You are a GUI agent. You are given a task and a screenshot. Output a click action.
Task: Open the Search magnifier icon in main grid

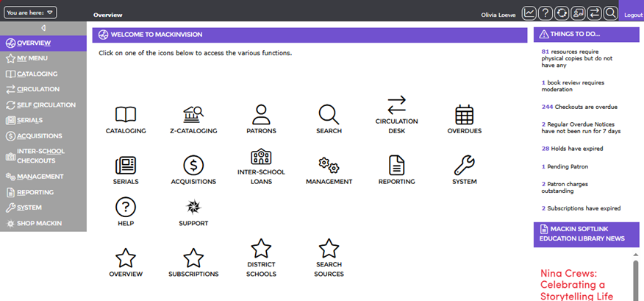tap(329, 115)
